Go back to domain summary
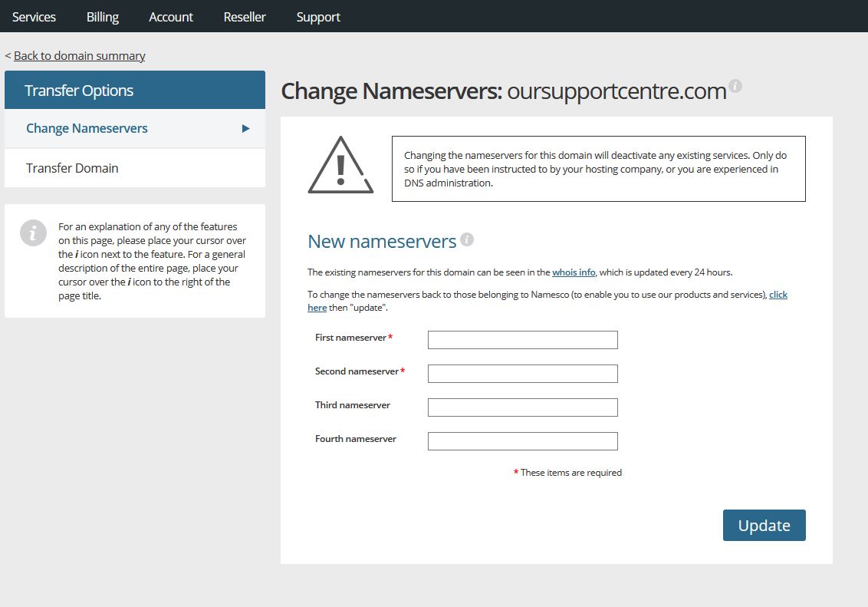Image resolution: width=868 pixels, height=607 pixels. [79, 56]
